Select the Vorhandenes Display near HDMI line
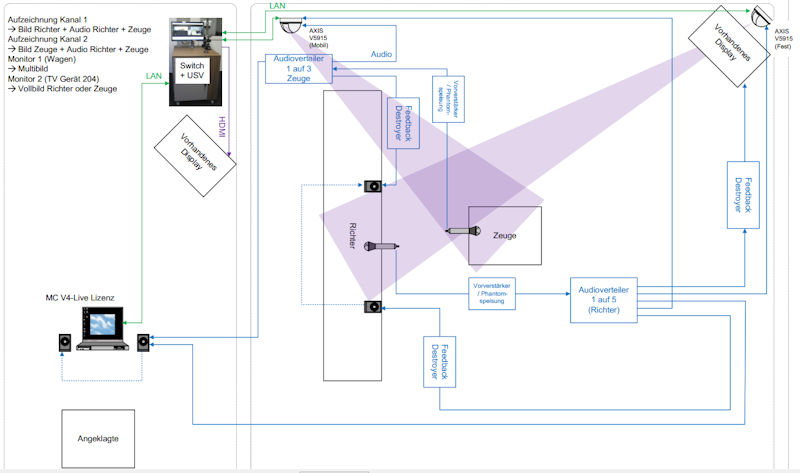 [x=196, y=156]
